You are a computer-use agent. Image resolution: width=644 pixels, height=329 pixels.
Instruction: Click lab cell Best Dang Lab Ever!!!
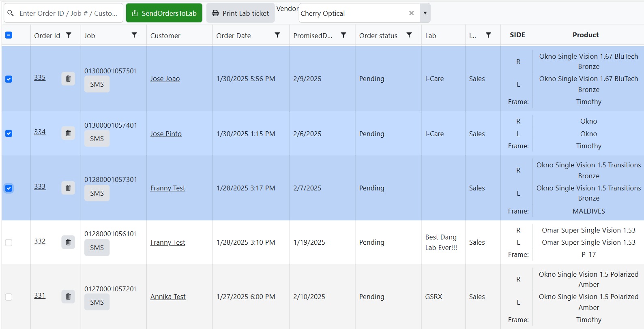(441, 242)
